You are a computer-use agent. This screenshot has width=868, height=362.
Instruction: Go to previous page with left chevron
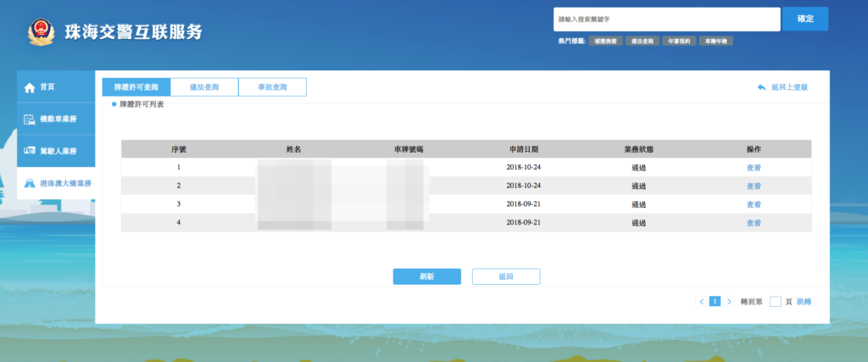tap(701, 301)
